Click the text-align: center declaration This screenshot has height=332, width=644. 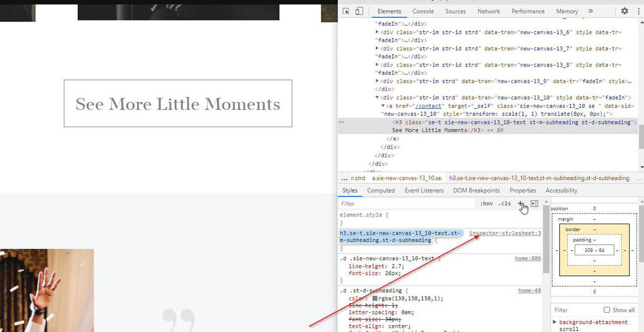pyautogui.click(x=379, y=326)
